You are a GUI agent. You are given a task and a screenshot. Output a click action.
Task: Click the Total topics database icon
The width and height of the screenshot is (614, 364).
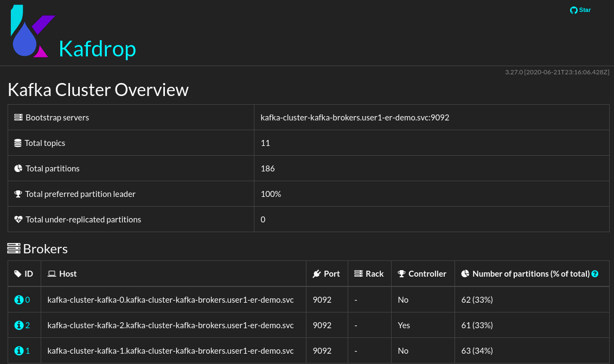pos(18,143)
